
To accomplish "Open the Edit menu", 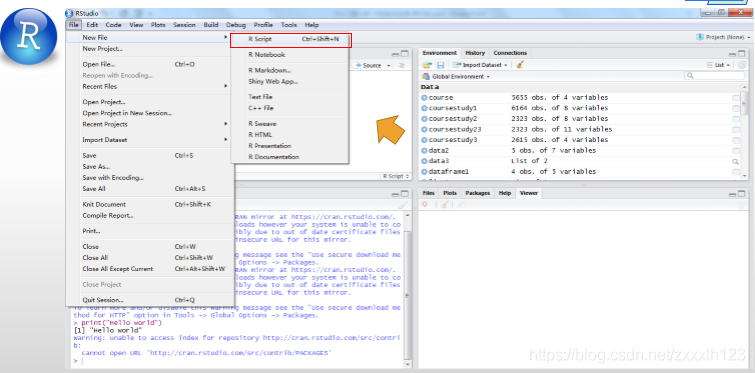I will (x=92, y=25).
